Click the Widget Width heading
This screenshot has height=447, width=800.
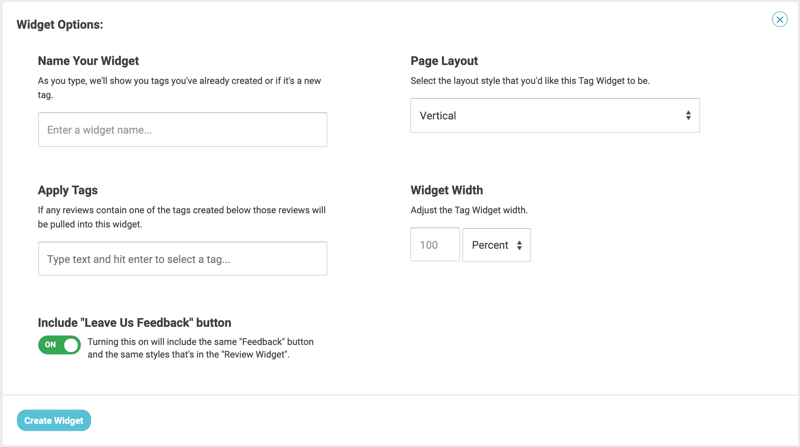point(446,190)
